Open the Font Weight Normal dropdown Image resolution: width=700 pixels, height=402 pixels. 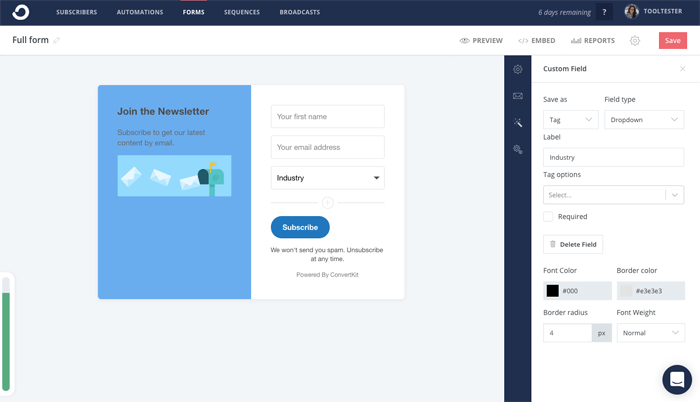coord(650,333)
